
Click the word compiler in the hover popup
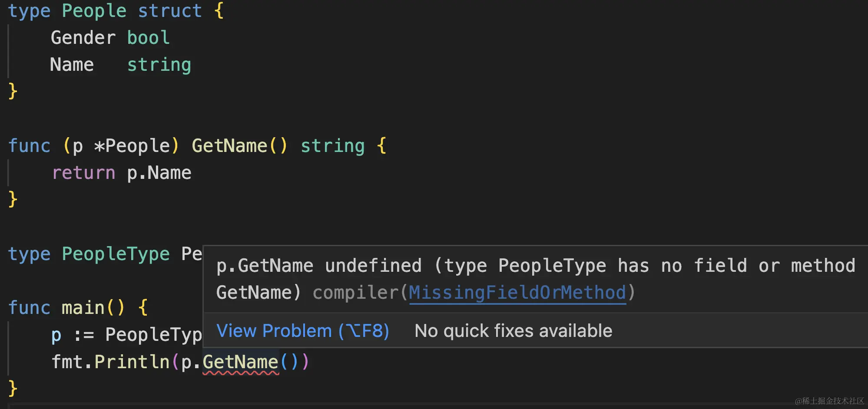point(355,293)
